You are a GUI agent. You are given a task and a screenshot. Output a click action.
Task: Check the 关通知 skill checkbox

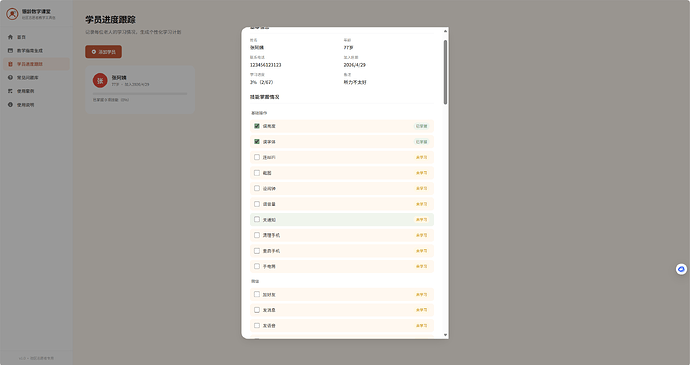pos(257,219)
